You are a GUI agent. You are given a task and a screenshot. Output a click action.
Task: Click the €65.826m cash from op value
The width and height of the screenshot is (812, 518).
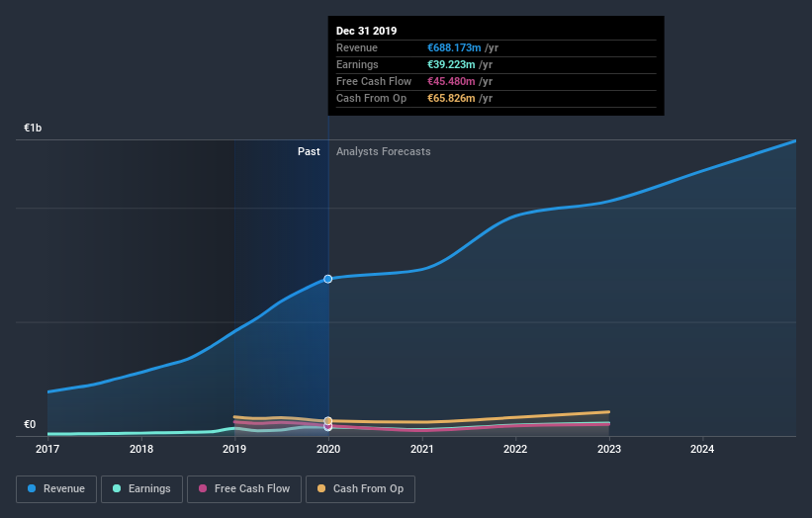coord(451,98)
